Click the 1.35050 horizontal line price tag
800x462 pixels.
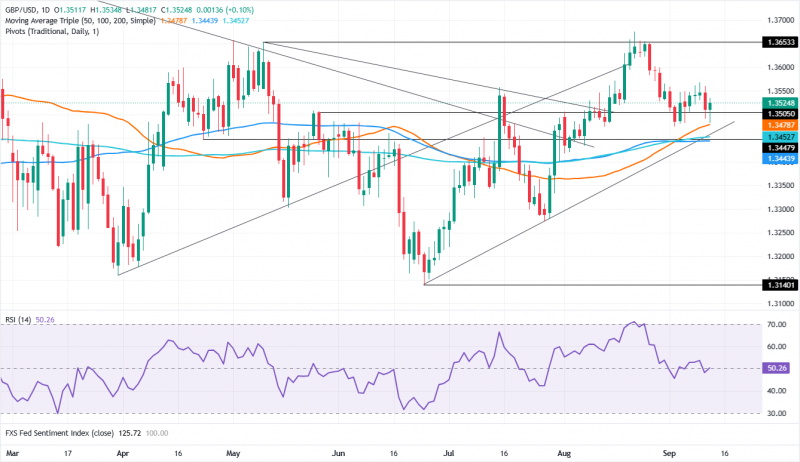(x=779, y=114)
